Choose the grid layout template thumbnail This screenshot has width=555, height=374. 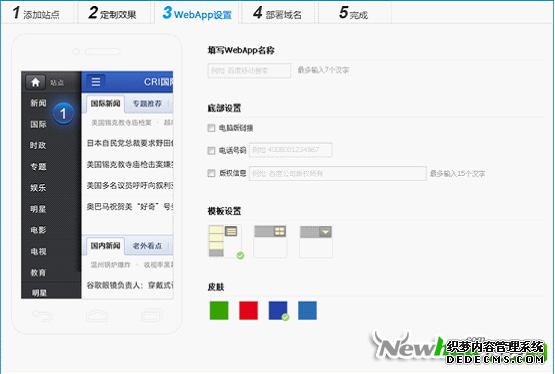270,241
